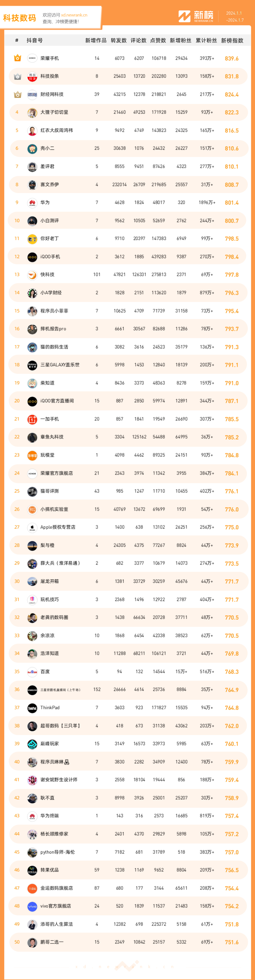This screenshot has height=980, width=255.
Task: Click the 新榜 Newrank logo
Action: (x=196, y=16)
